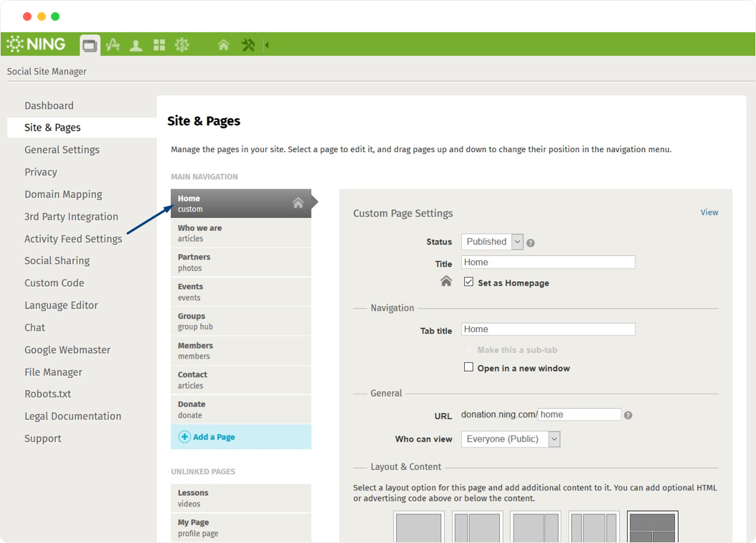This screenshot has width=756, height=543.
Task: Open the members silhouette icon in toolbar
Action: (136, 45)
